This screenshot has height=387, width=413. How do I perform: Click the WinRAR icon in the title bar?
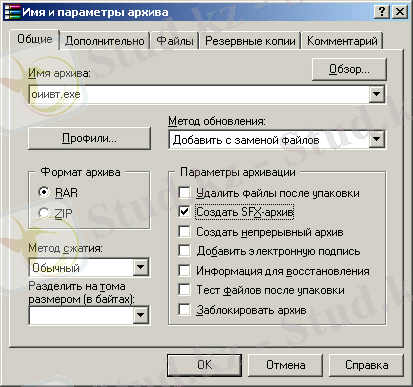click(x=11, y=12)
